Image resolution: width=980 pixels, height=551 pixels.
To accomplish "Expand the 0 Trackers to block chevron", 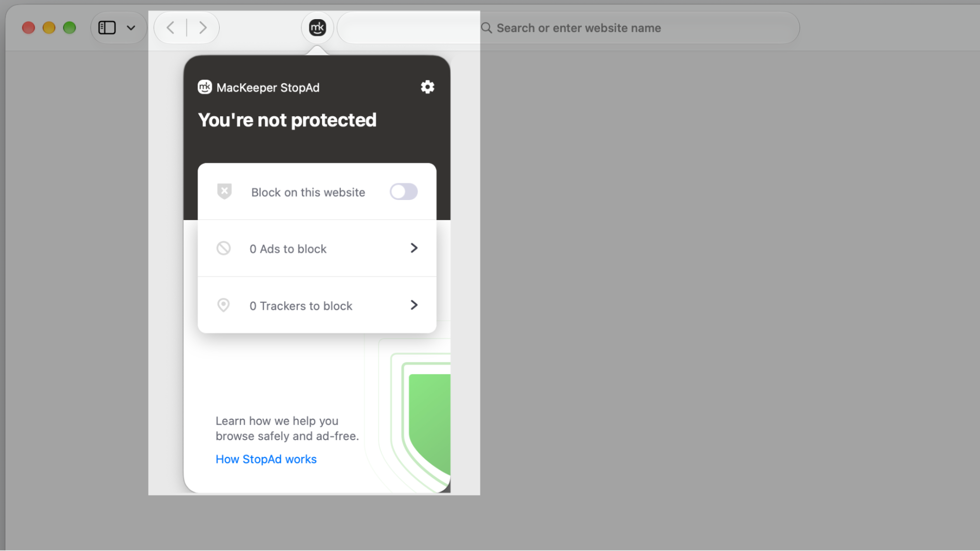I will (x=414, y=305).
